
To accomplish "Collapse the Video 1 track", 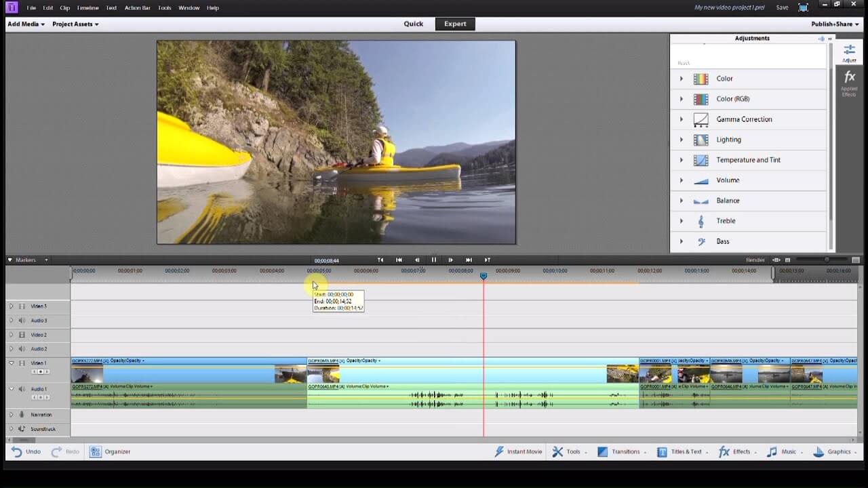I will click(11, 363).
